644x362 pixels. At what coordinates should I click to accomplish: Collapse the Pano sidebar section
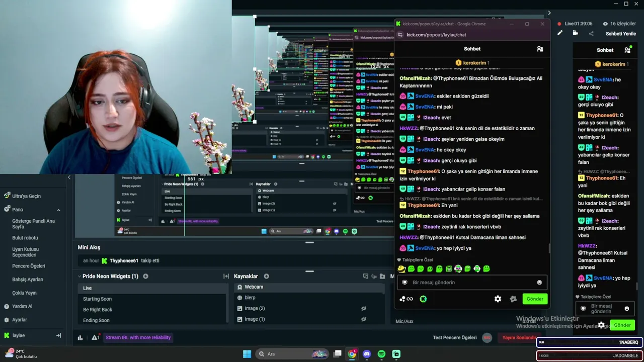tap(58, 210)
